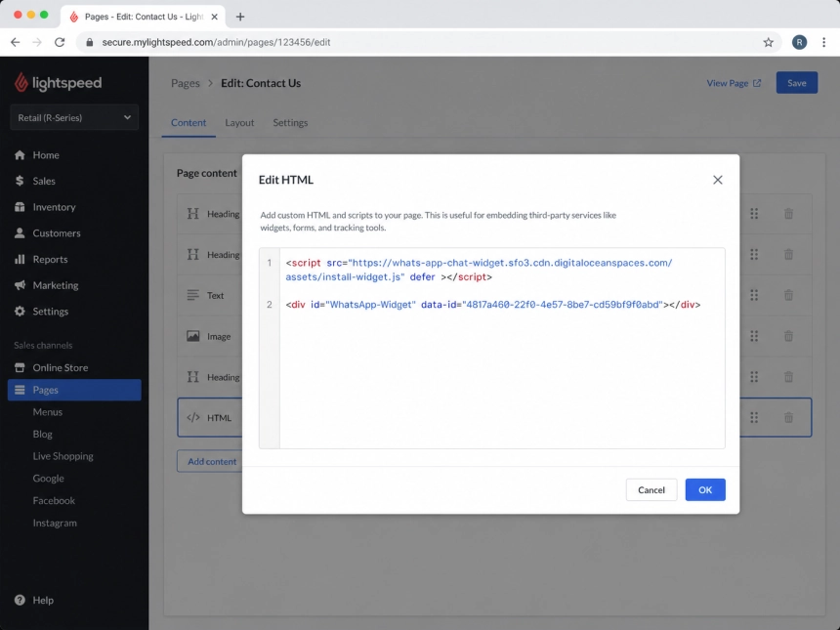Click the HTML code brackets icon
The image size is (840, 630).
(x=192, y=417)
